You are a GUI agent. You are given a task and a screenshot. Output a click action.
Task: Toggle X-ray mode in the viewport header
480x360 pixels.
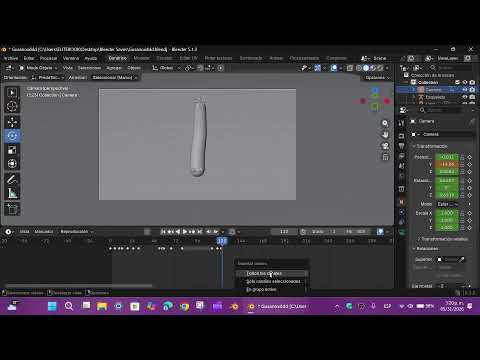point(350,68)
